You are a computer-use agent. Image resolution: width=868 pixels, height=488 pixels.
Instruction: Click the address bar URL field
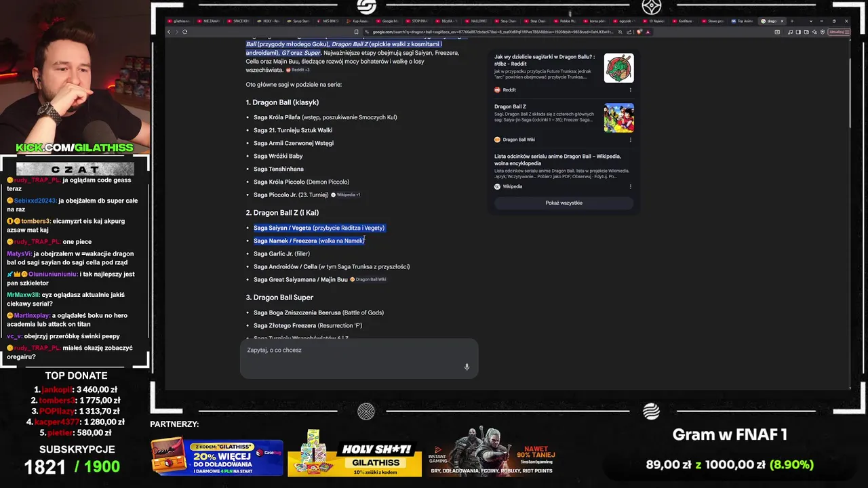coord(492,32)
